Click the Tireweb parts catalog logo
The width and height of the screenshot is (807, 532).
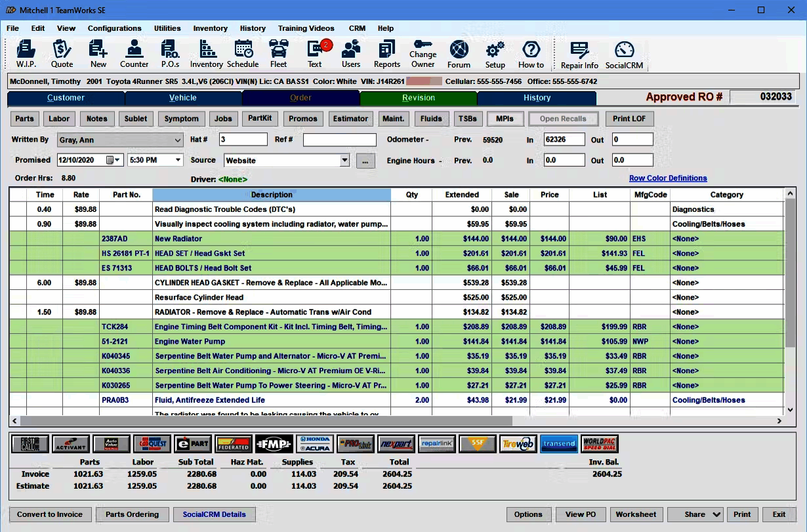tap(518, 444)
